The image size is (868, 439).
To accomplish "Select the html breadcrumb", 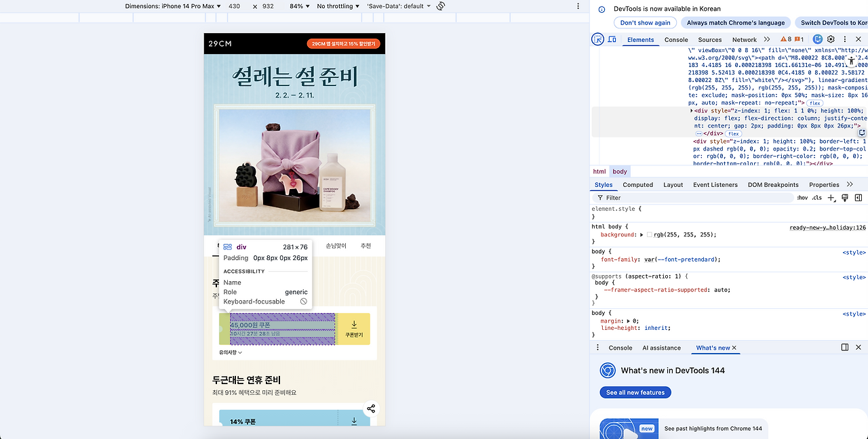I will pos(599,171).
